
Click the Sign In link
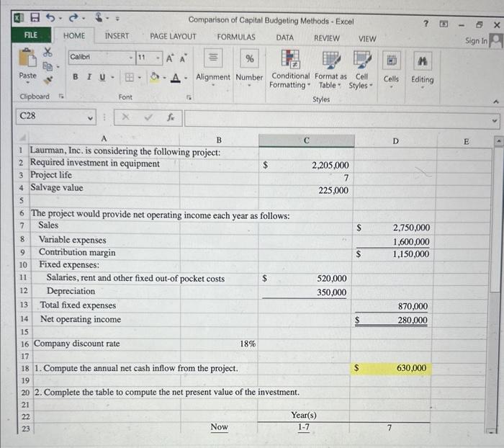476,41
